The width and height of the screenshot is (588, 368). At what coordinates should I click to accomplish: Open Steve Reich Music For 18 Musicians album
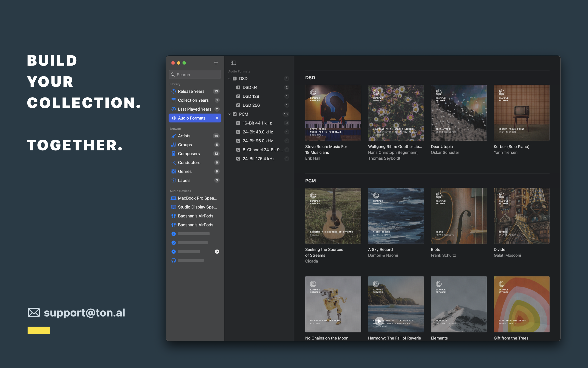(333, 113)
